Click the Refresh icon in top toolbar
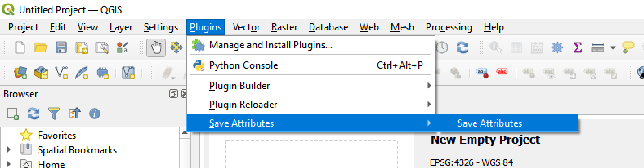 (462, 48)
